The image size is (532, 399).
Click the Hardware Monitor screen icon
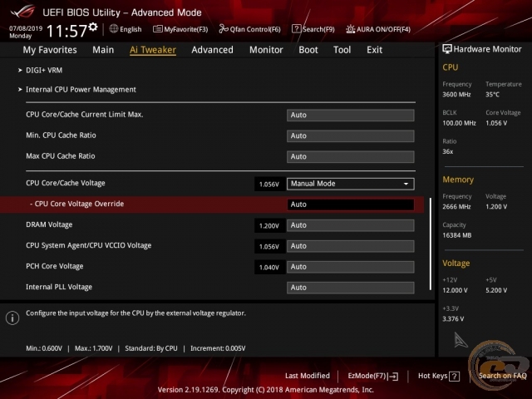[x=447, y=49]
